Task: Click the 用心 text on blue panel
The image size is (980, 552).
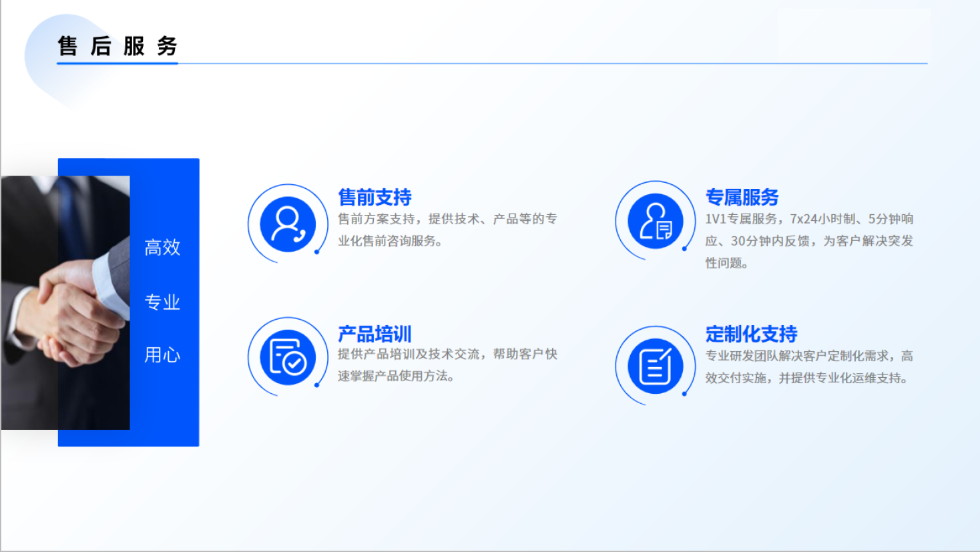Action: coord(162,354)
